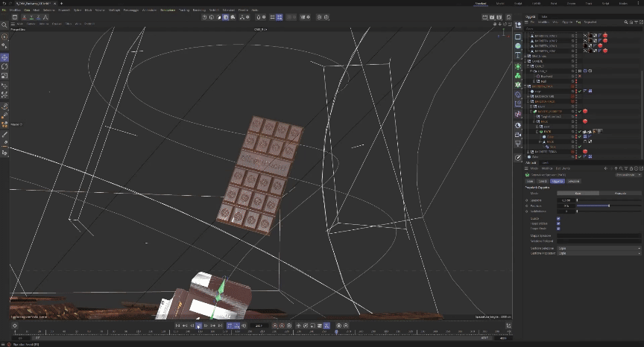Viewport: 644px width, 347px height.
Task: Open the hamburger menu of Object Manager
Action: tap(527, 22)
